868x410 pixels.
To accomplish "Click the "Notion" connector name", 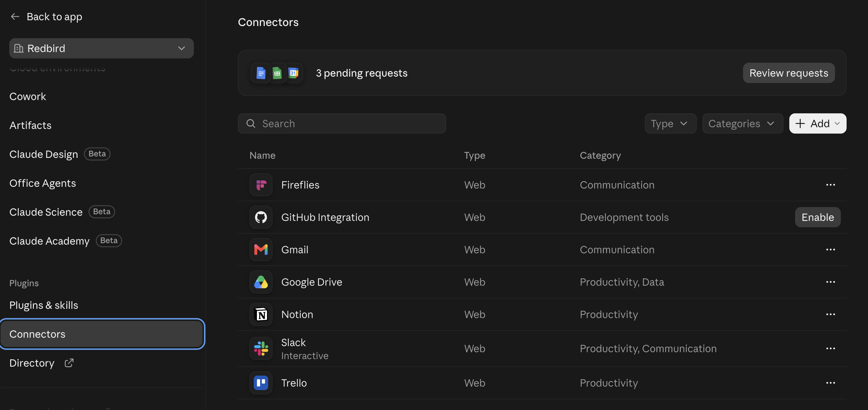I will pos(297,314).
